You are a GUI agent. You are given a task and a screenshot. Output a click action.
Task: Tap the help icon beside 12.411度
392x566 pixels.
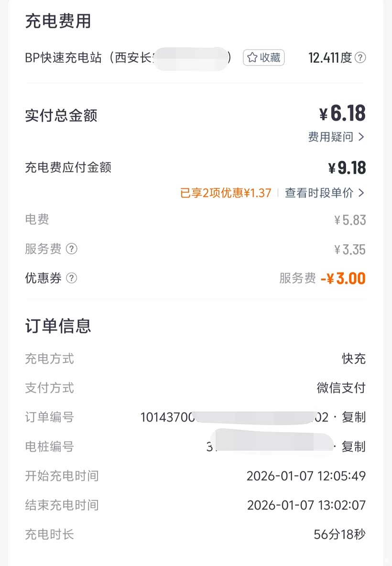click(361, 58)
